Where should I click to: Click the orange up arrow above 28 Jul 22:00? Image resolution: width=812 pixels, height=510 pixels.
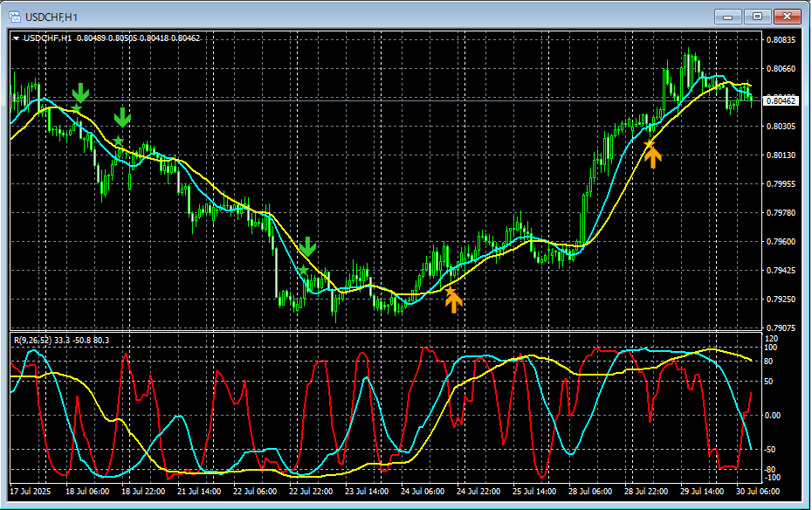(x=653, y=156)
